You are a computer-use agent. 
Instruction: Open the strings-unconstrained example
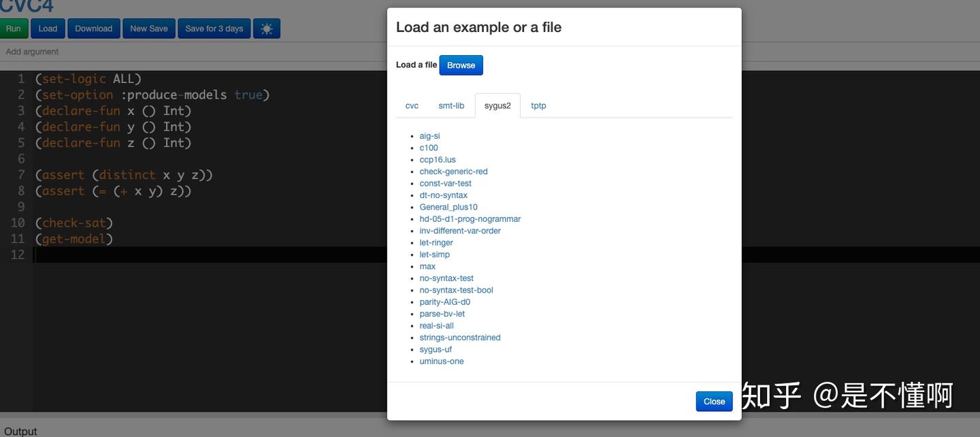point(460,338)
